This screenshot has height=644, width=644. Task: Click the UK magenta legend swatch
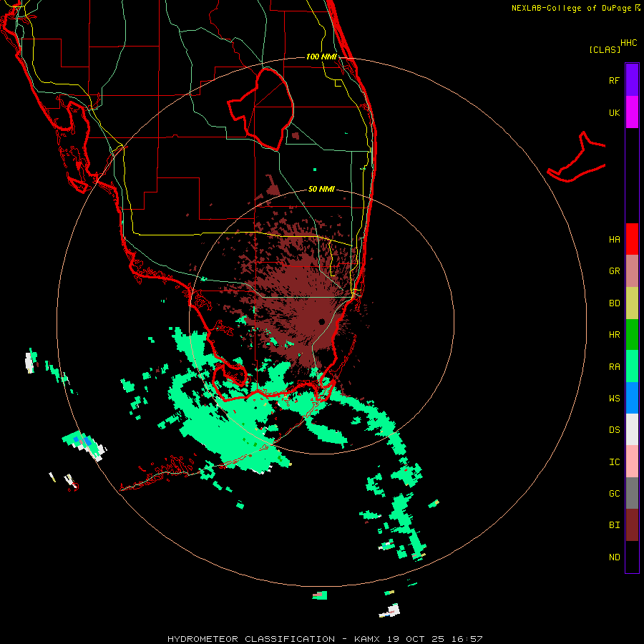point(632,112)
